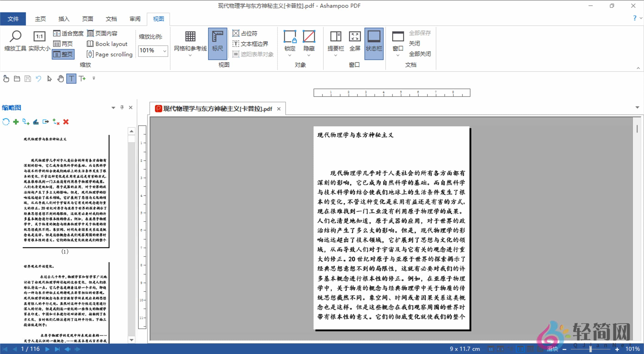Click the 全部保存 save all button

[420, 33]
